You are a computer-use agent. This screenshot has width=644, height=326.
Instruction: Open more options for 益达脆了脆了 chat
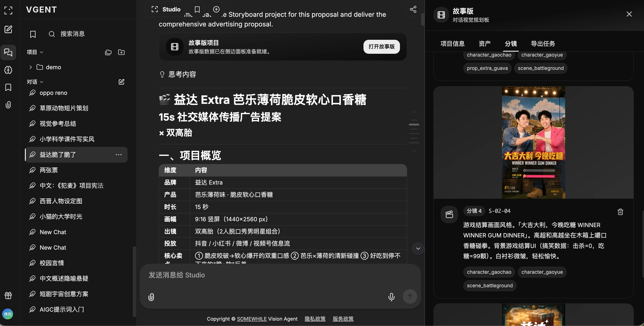point(119,155)
